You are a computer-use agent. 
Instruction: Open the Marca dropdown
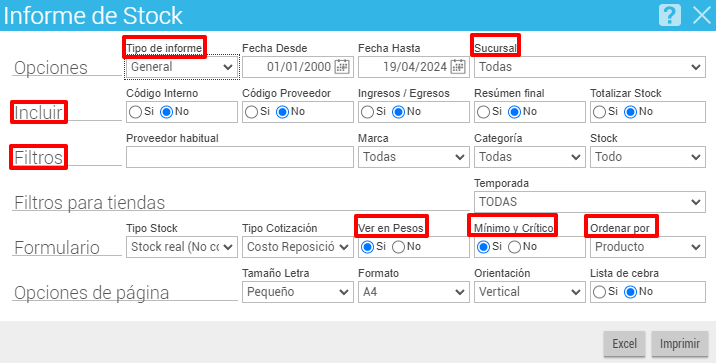[x=414, y=157]
